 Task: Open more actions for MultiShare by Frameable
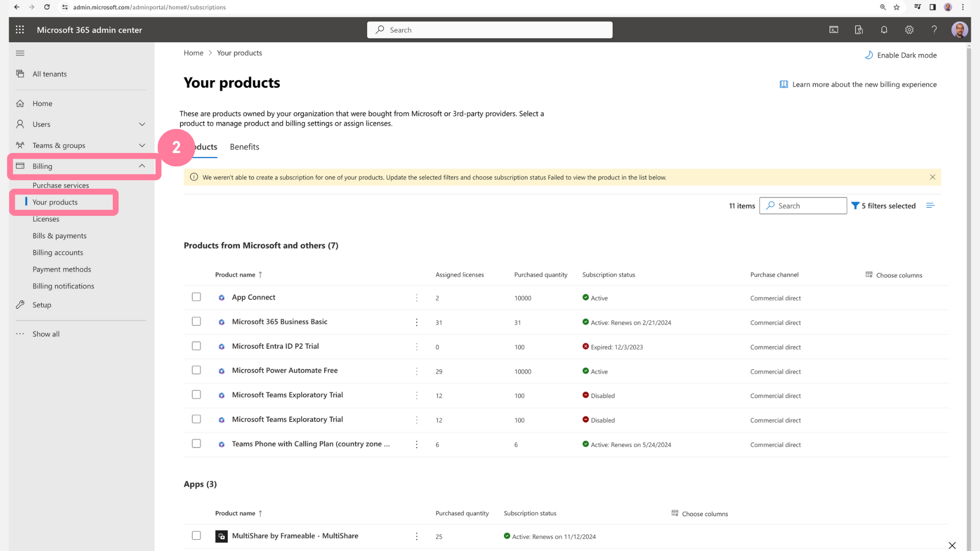[416, 536]
